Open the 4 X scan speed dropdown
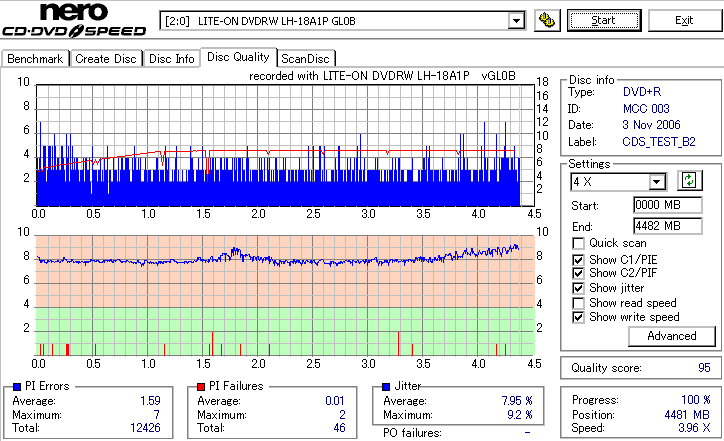 (x=656, y=182)
